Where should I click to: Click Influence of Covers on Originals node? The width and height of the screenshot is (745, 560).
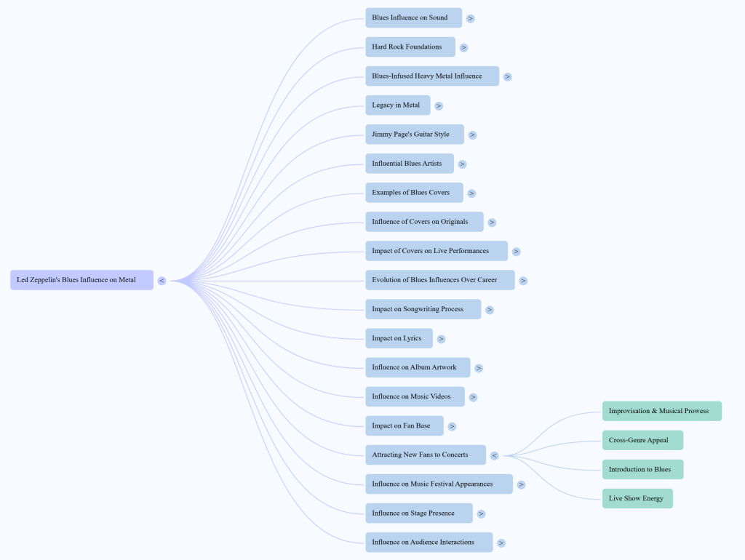coord(424,222)
